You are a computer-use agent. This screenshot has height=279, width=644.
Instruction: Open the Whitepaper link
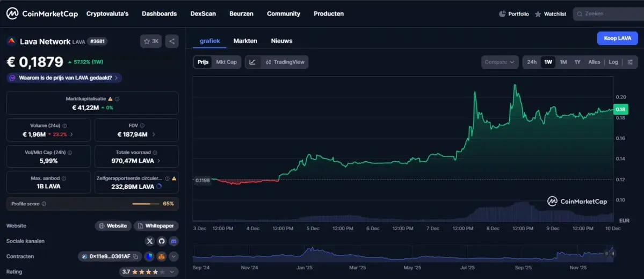coord(156,226)
